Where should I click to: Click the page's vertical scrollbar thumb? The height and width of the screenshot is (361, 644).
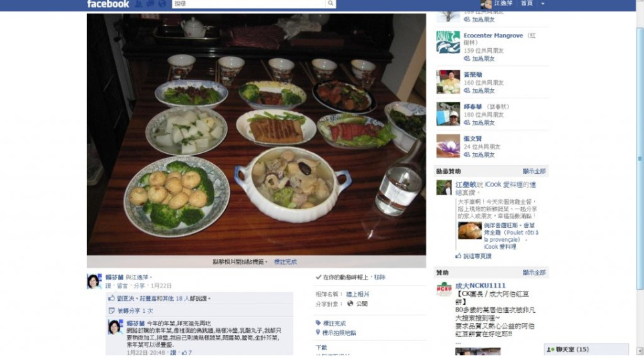[639, 158]
